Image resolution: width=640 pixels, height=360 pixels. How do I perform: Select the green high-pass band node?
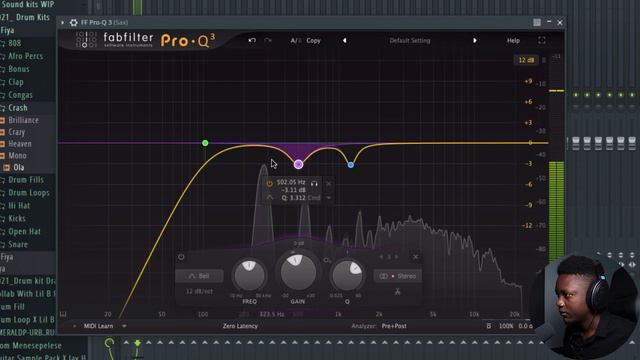pyautogui.click(x=205, y=143)
